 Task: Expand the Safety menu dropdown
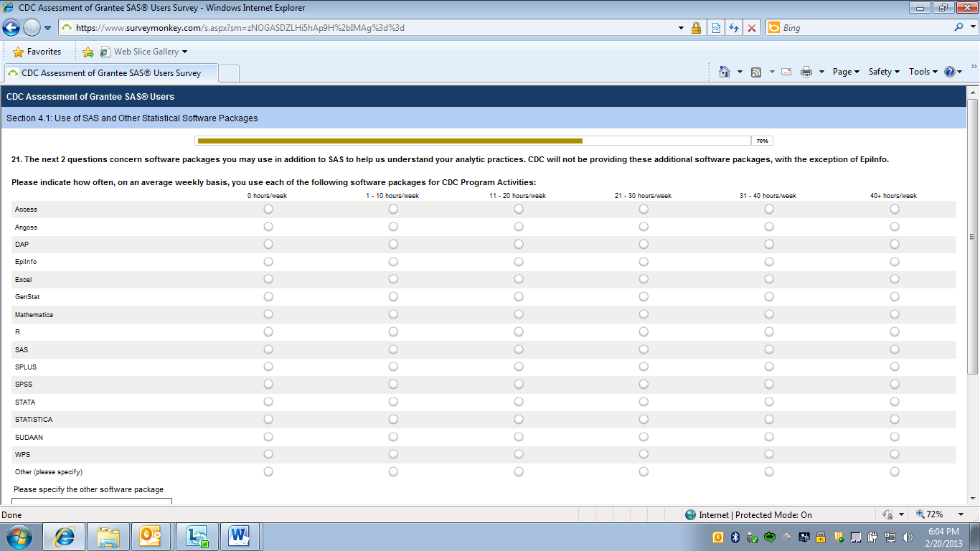pyautogui.click(x=884, y=72)
